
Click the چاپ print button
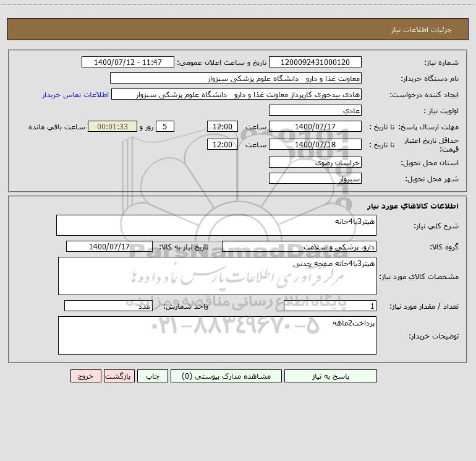[153, 376]
